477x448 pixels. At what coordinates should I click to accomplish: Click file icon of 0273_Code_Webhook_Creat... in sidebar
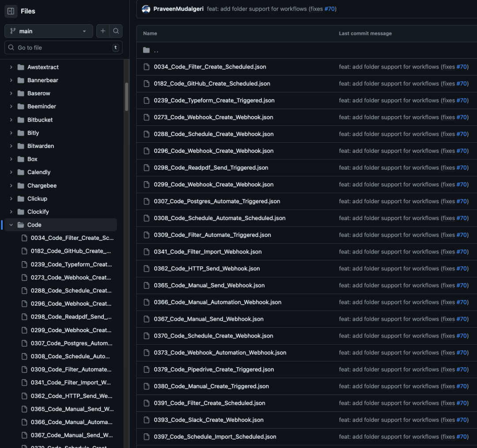click(24, 277)
